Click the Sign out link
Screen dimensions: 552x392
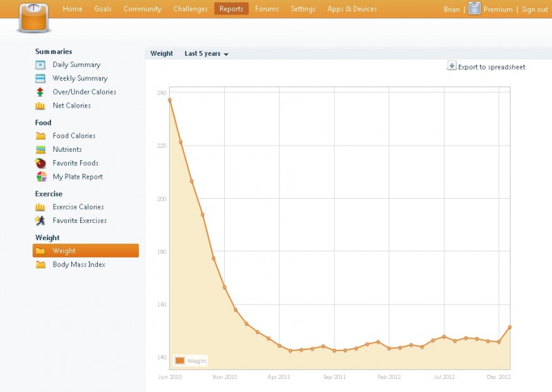pos(534,10)
